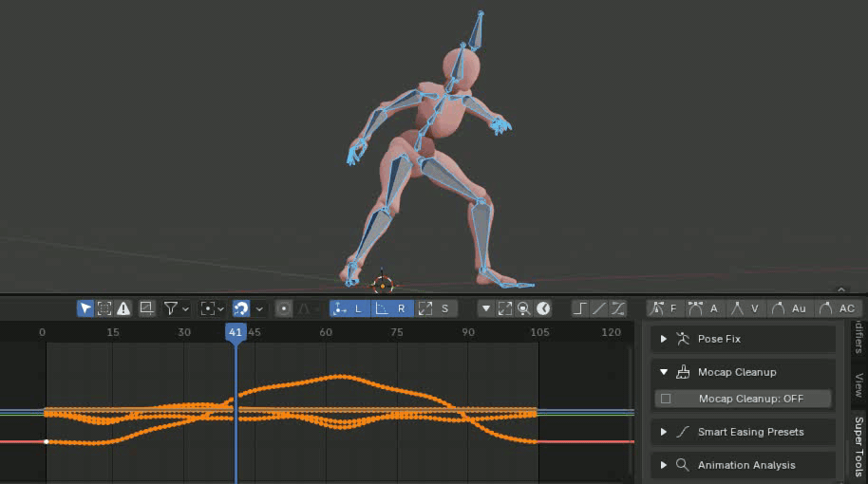Open the pivot point dropdown

click(212, 308)
